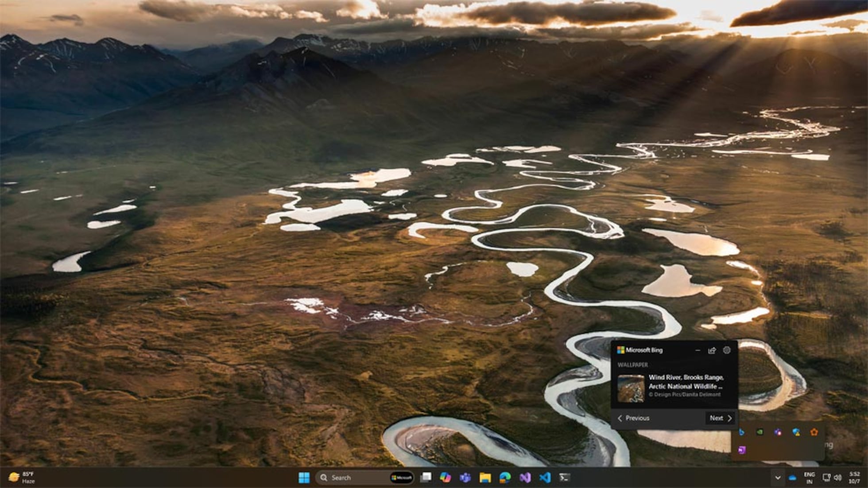Screen dimensions: 868x488
Task: Show Next wallpaper in the Bing widget
Action: coord(720,418)
